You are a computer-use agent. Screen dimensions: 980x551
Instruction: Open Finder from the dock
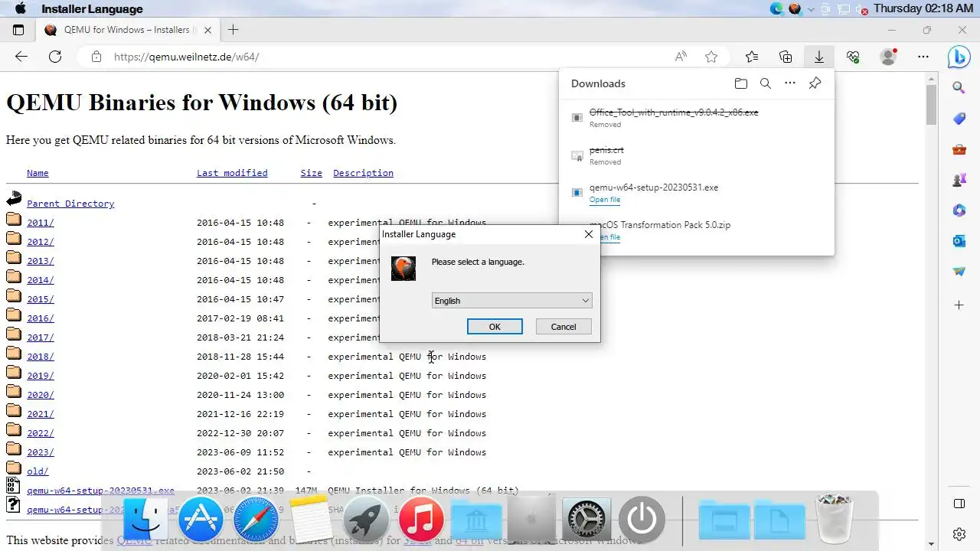pyautogui.click(x=146, y=520)
